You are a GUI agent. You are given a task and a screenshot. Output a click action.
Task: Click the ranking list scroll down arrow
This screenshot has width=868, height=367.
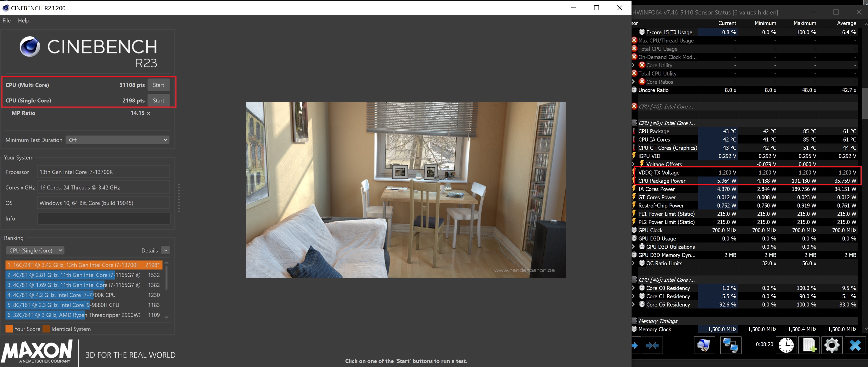[x=166, y=317]
